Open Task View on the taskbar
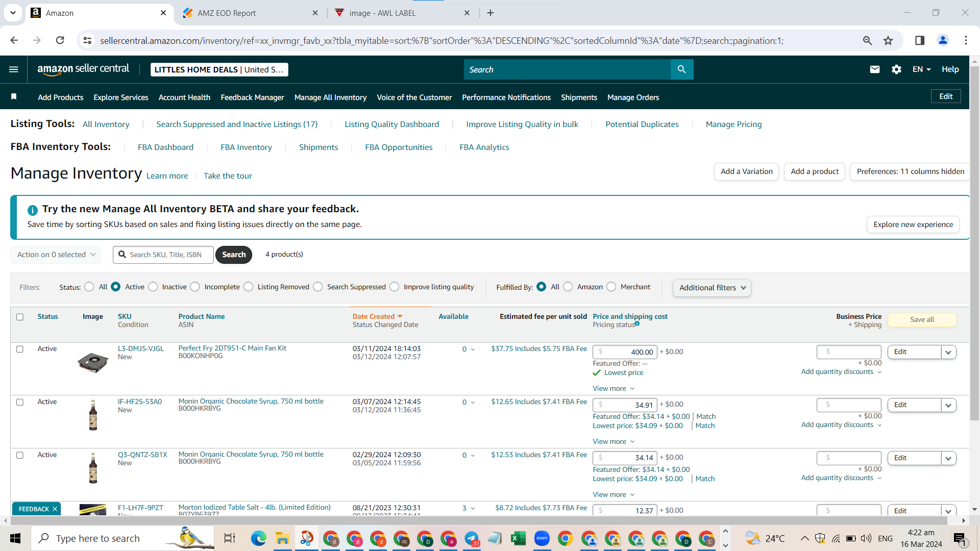 (x=230, y=538)
